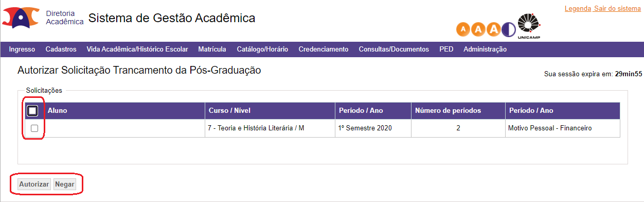Check the select-all checkbox in table header
This screenshot has height=202, width=644.
click(x=32, y=111)
